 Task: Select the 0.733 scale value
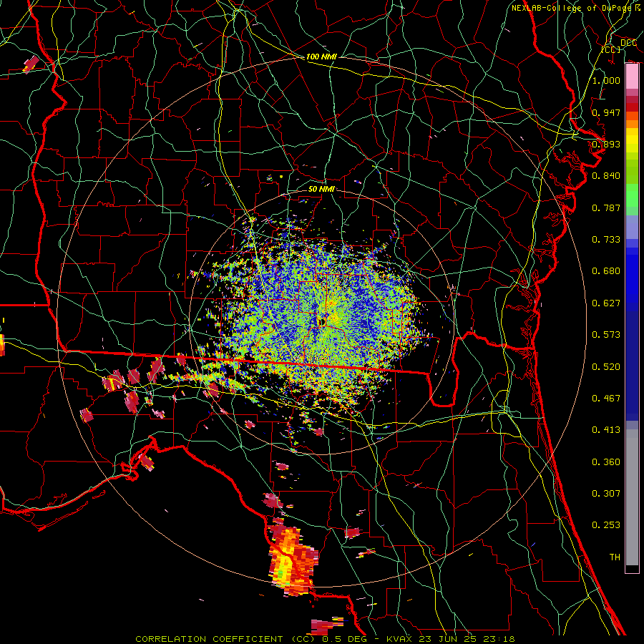606,240
